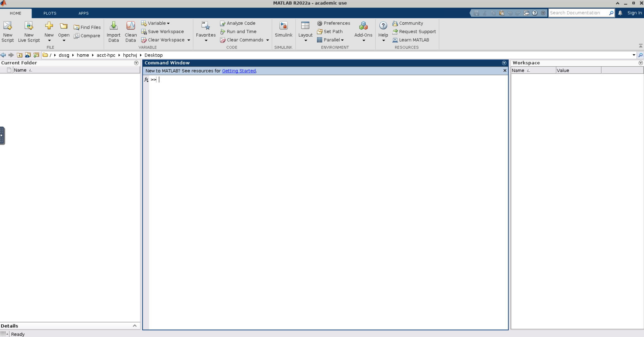The width and height of the screenshot is (644, 337).
Task: Open Workspace panel actions menu
Action: 641,63
